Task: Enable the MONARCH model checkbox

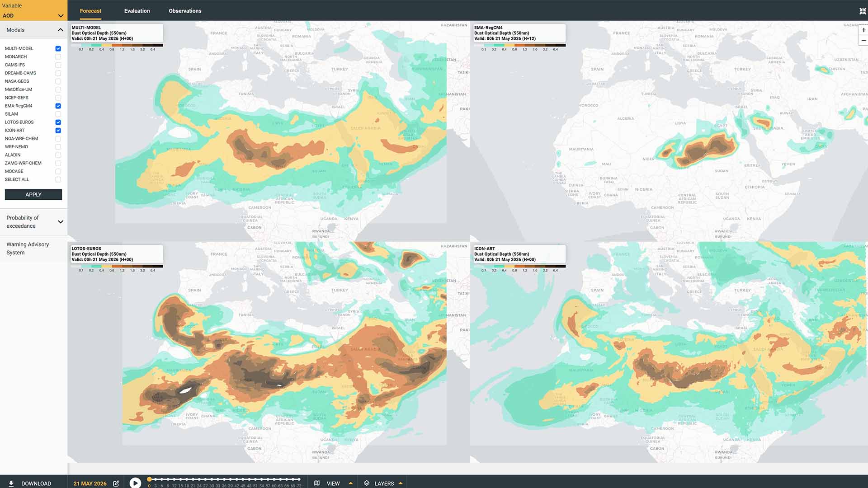Action: click(x=58, y=56)
